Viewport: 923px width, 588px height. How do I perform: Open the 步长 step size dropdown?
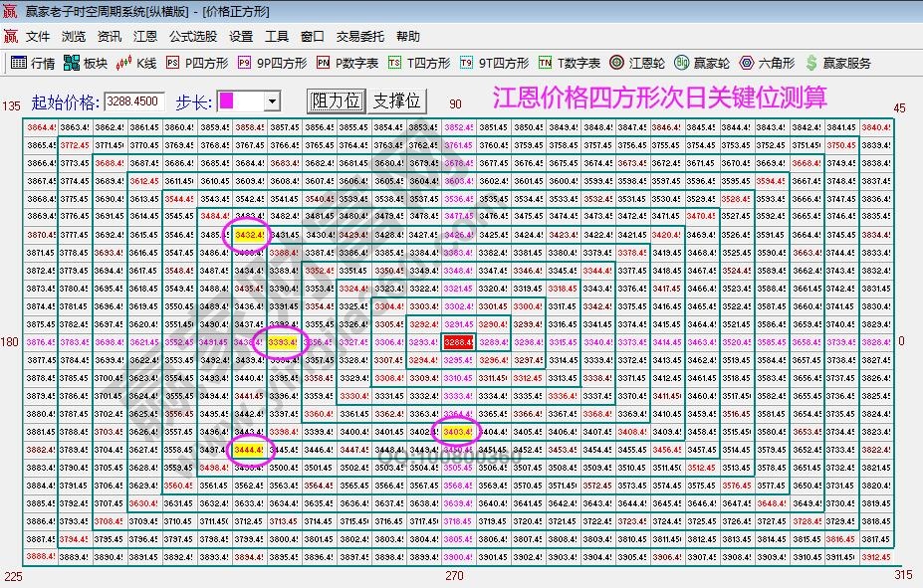[272, 100]
